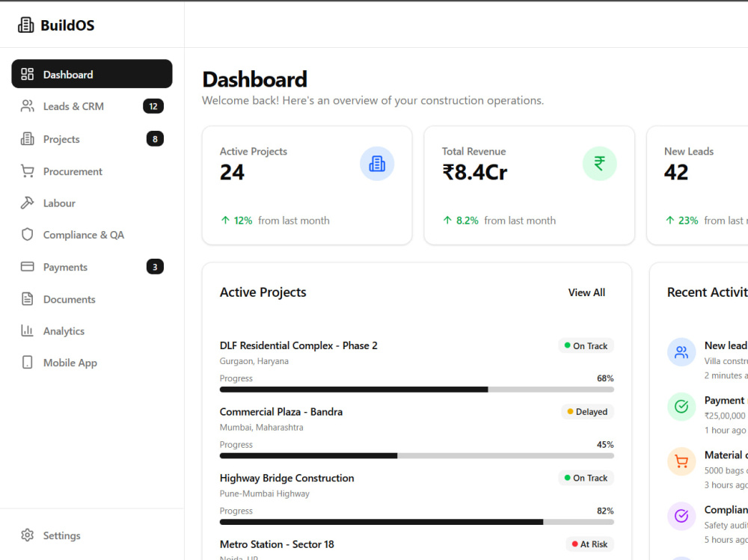Open Payments in the sidebar

click(x=91, y=267)
